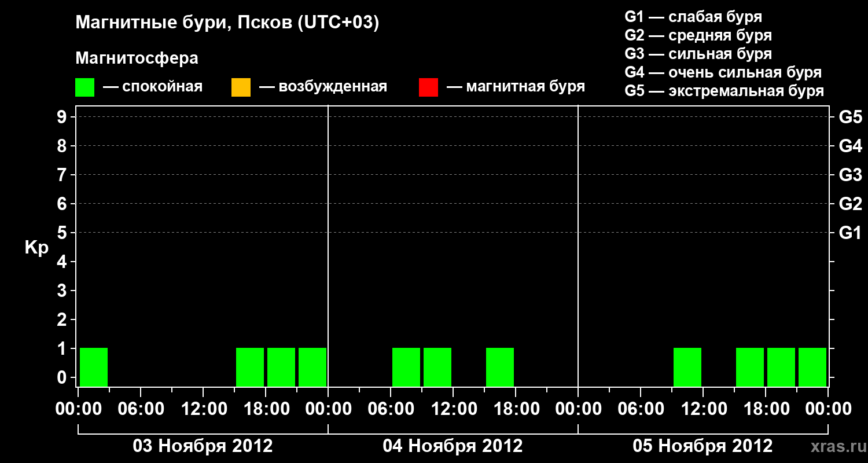Click legend line 'G5 — экстремальная буря'
868x463 pixels.
724,91
